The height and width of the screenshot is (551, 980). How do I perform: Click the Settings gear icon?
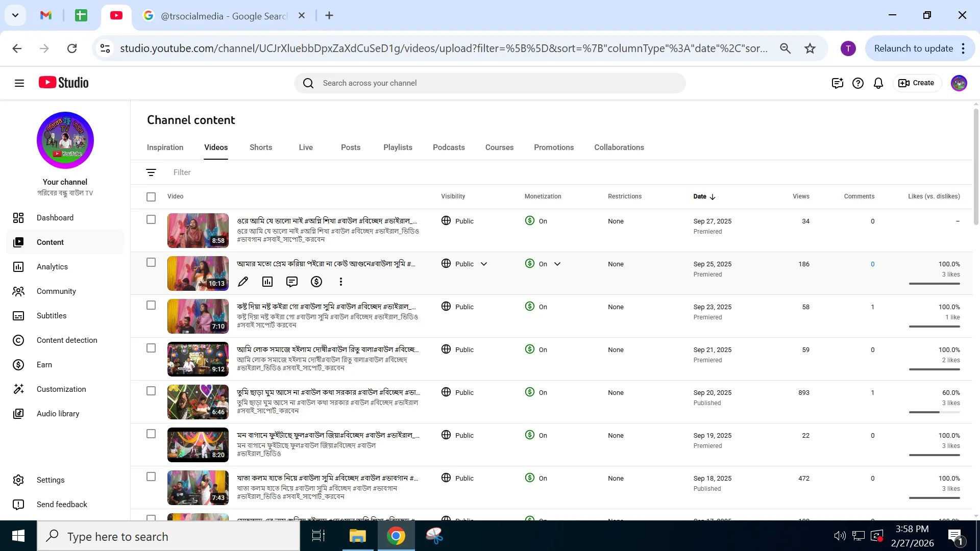click(x=18, y=480)
